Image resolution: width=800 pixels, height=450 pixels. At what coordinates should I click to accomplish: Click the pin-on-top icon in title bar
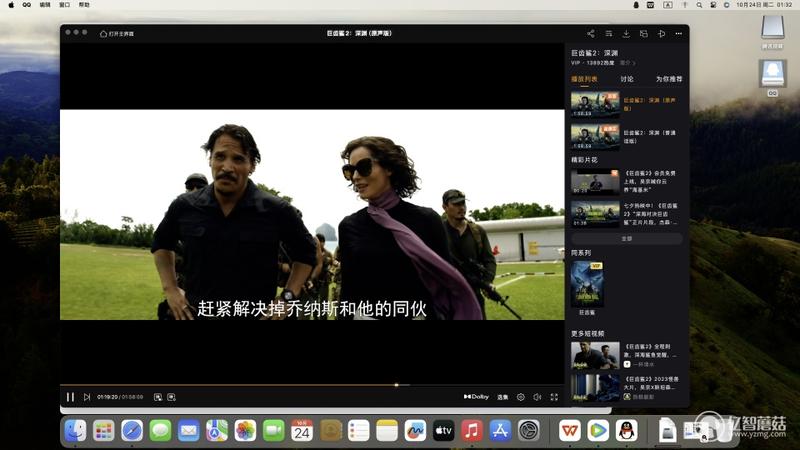(661, 34)
